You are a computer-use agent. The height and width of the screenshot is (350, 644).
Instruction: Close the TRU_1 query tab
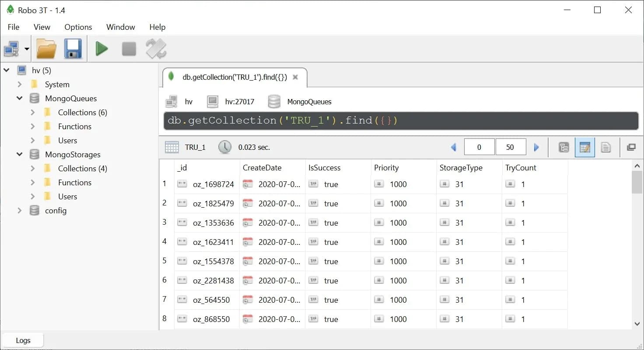click(295, 77)
